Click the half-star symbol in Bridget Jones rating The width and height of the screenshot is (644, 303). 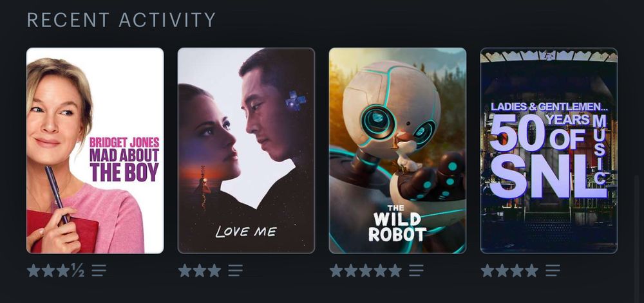(78, 271)
